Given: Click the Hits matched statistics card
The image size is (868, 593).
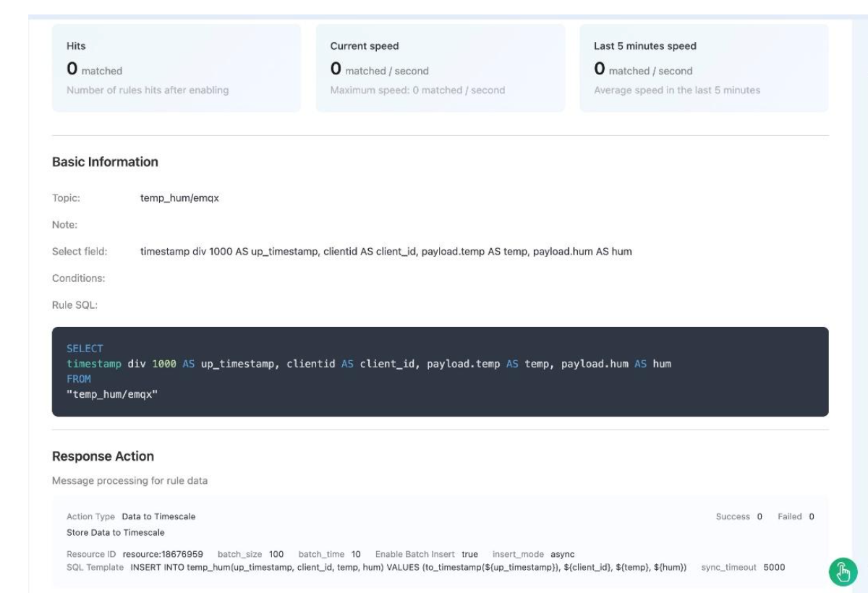Looking at the screenshot, I should (x=176, y=68).
